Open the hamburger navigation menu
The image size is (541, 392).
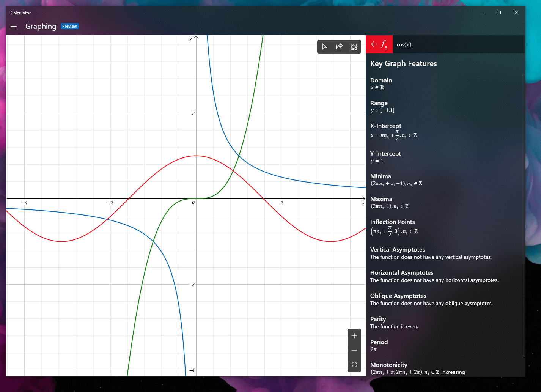coord(14,27)
